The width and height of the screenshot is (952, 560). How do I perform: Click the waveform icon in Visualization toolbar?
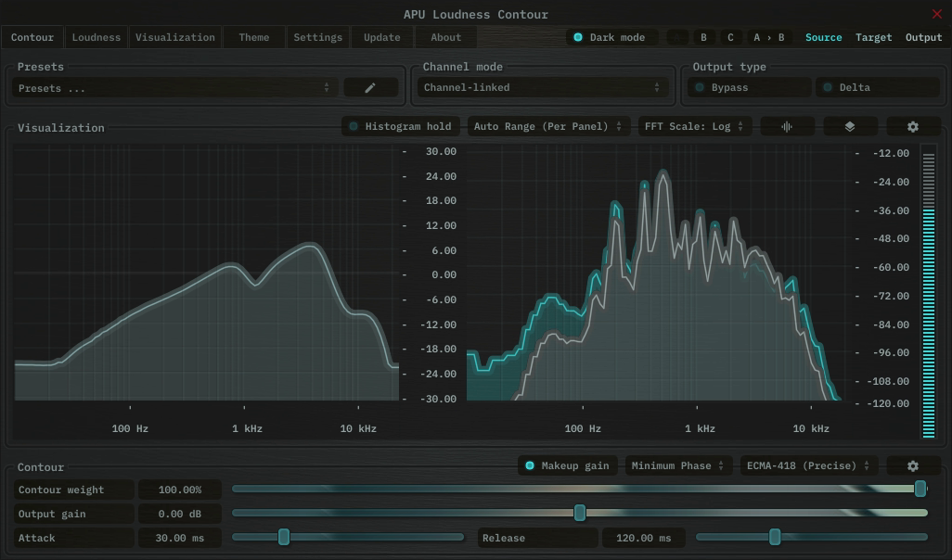787,126
